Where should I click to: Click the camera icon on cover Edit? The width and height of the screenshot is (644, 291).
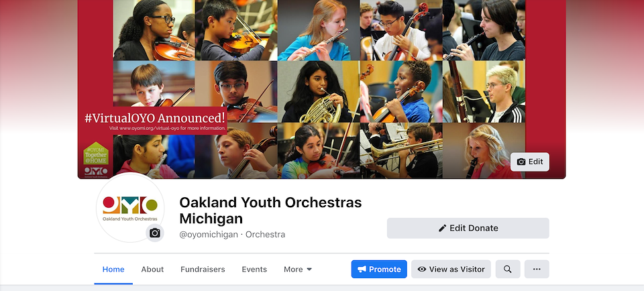(x=521, y=162)
